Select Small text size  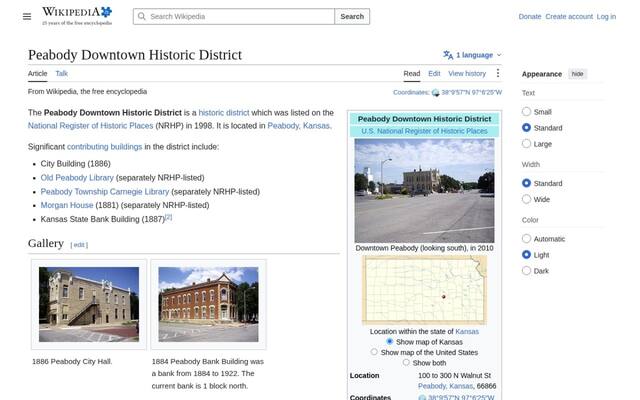[x=527, y=111]
